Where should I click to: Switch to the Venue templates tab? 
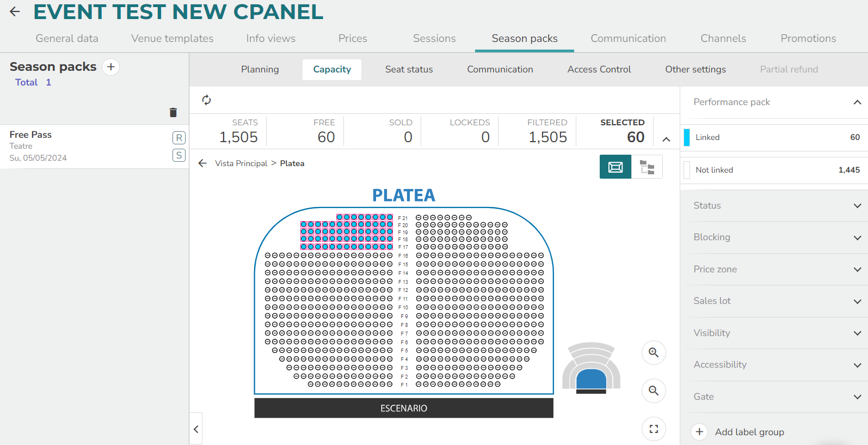172,38
